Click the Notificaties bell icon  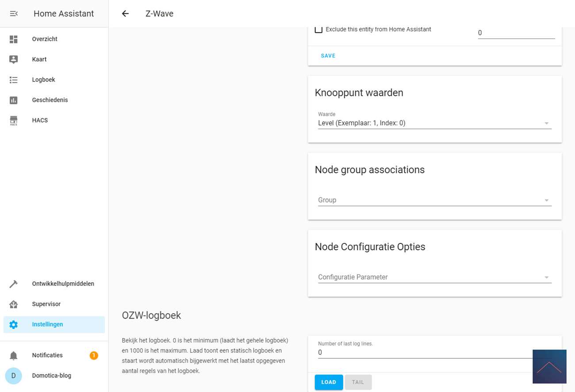(x=14, y=355)
